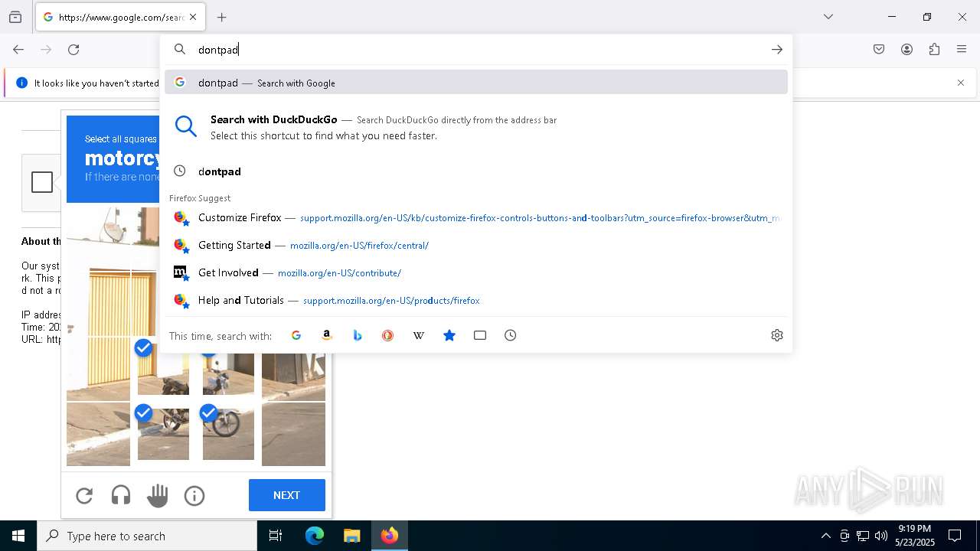Click in the address bar text field
The height and width of the screenshot is (551, 980).
click(475, 50)
